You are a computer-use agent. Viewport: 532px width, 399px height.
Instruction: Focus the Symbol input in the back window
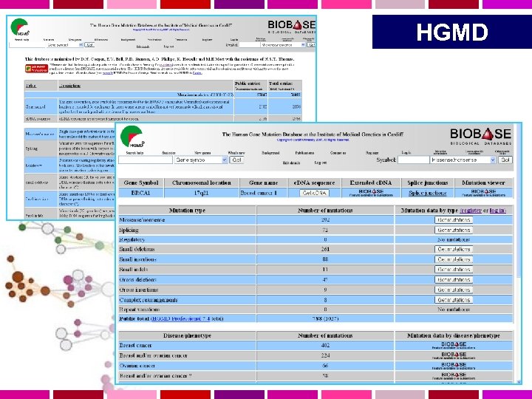click(249, 45)
